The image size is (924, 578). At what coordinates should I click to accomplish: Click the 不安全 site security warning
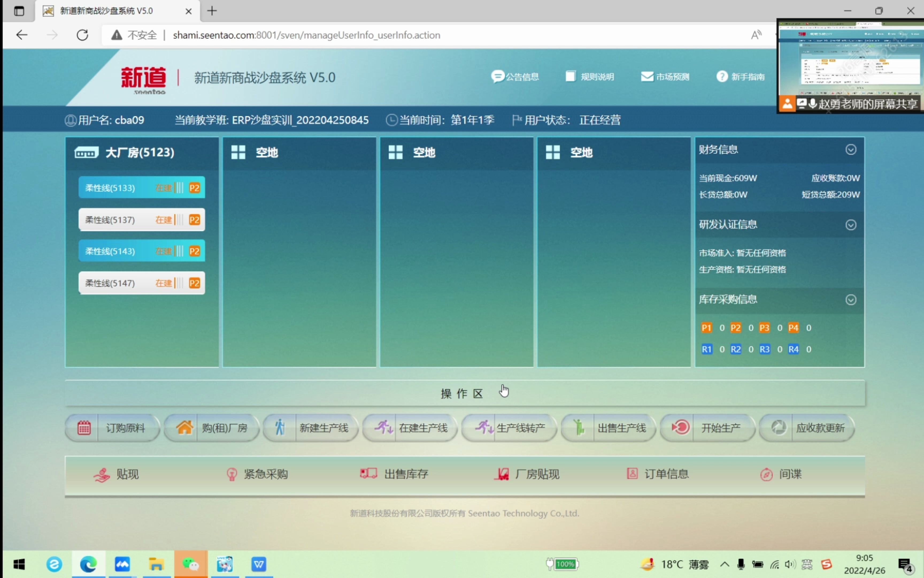(134, 35)
